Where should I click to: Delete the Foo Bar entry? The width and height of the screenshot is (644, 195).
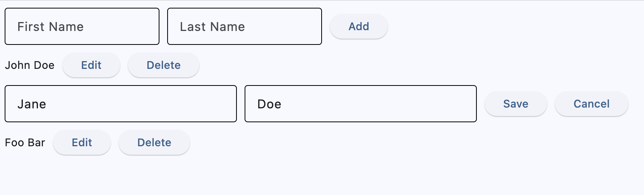154,142
